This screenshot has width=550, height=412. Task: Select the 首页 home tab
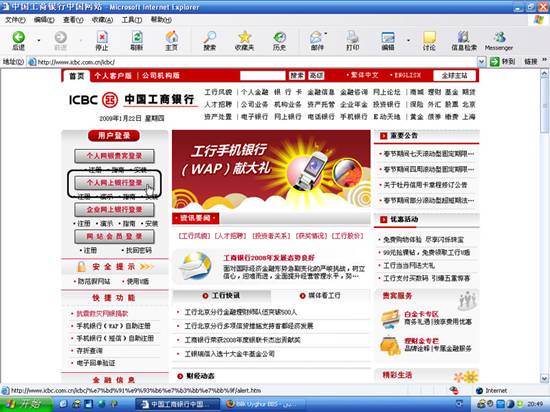click(x=76, y=76)
